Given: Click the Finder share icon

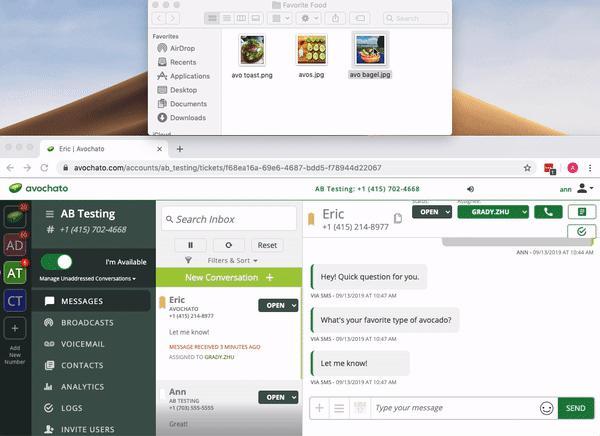Looking at the screenshot, I should click(368, 18).
